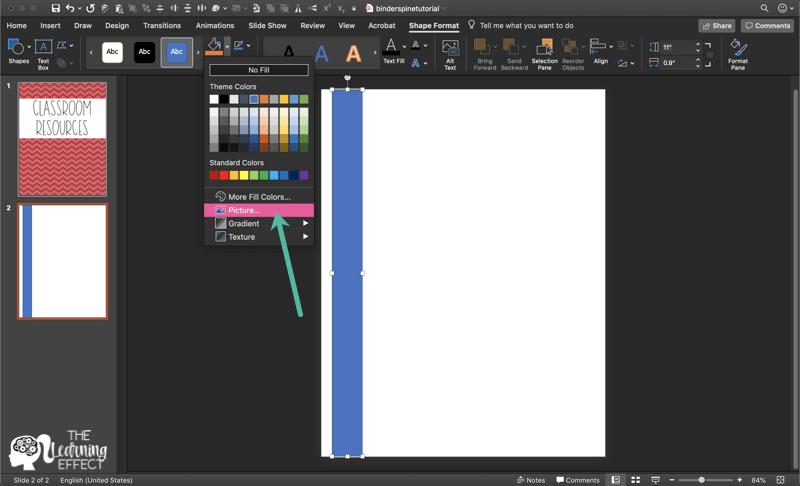The height and width of the screenshot is (486, 800).
Task: Click the smiley feedback icon
Action: pos(782,8)
